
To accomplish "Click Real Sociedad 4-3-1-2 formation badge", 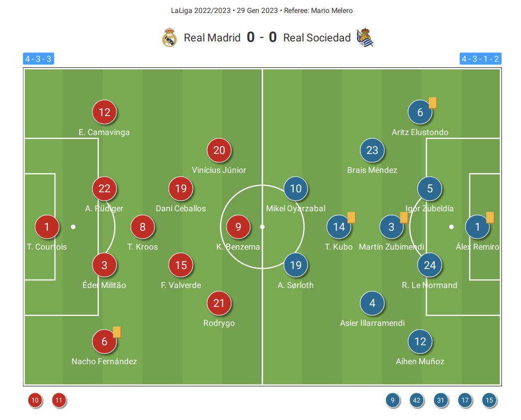I will pos(481,59).
